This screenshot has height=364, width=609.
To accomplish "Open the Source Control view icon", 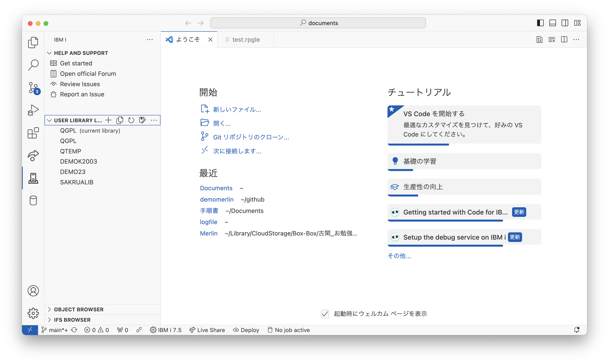I will (x=33, y=88).
